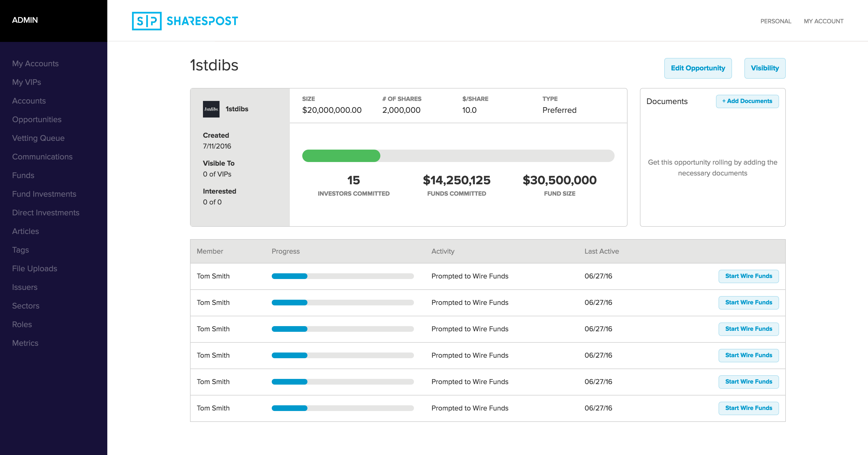This screenshot has height=455, width=868.
Task: Open the Visibility settings button
Action: tap(765, 68)
